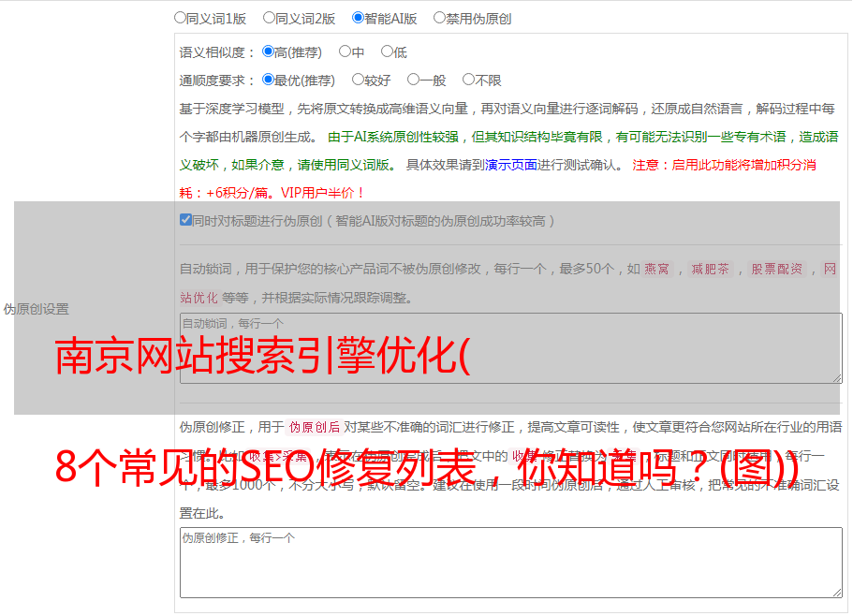Click into the 自动锁词 textarea
Image resolution: width=853 pixels, height=616 pixels.
pyautogui.click(x=511, y=348)
